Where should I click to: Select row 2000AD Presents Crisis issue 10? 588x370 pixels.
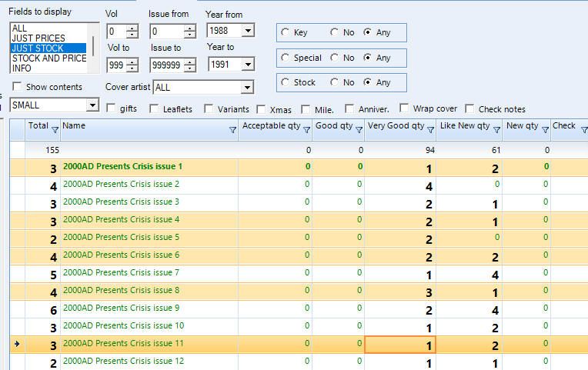[x=299, y=327]
